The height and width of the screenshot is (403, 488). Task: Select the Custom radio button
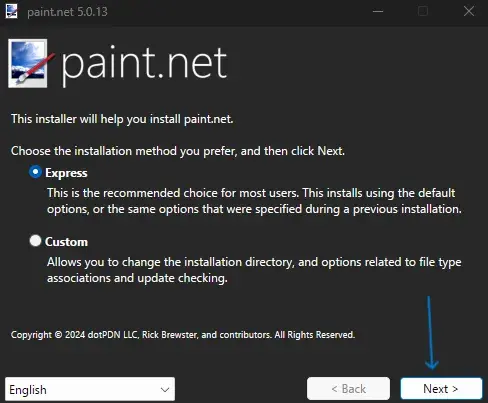coord(35,241)
